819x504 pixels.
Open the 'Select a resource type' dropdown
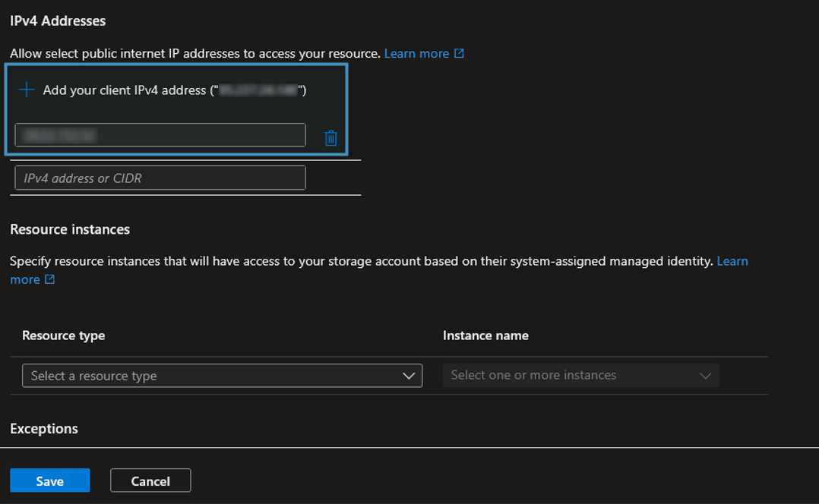coord(222,376)
